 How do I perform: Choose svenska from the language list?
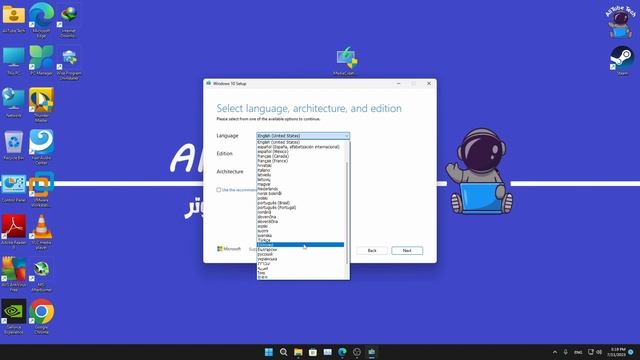coord(301,236)
